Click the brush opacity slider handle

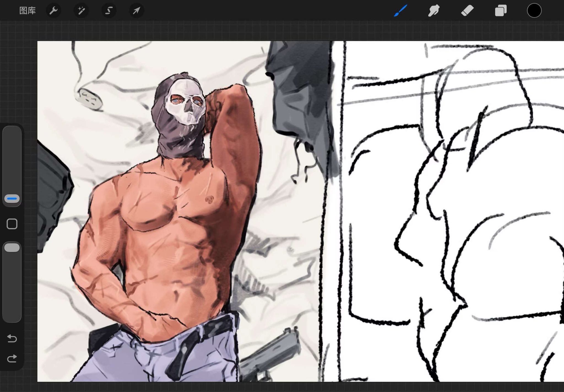coord(12,248)
